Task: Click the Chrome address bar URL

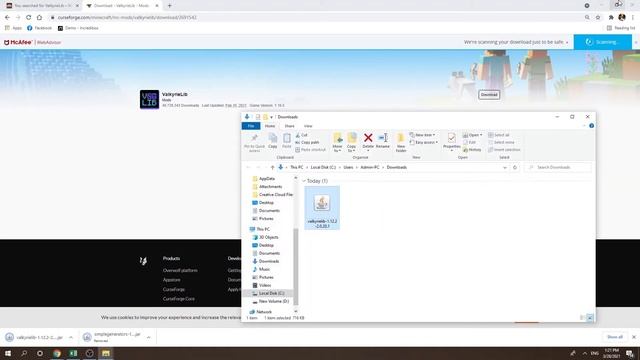Action: pyautogui.click(x=127, y=18)
